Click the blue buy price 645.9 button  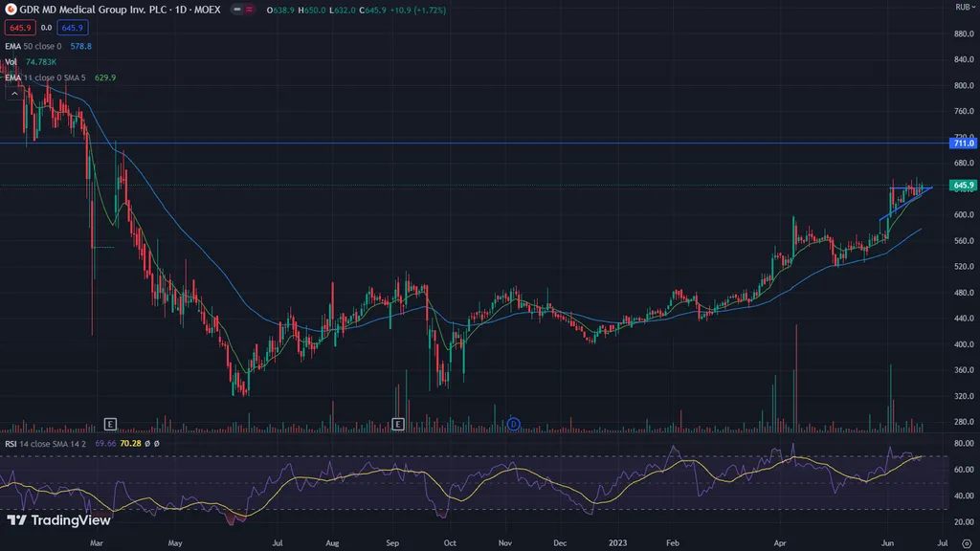[74, 29]
